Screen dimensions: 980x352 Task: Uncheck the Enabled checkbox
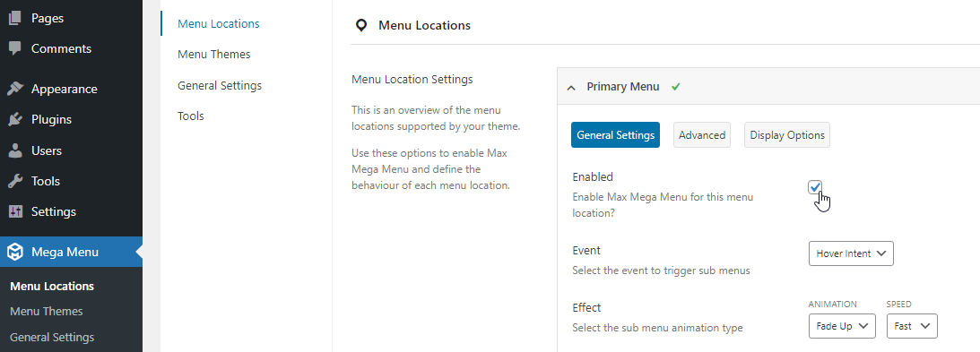pyautogui.click(x=814, y=186)
